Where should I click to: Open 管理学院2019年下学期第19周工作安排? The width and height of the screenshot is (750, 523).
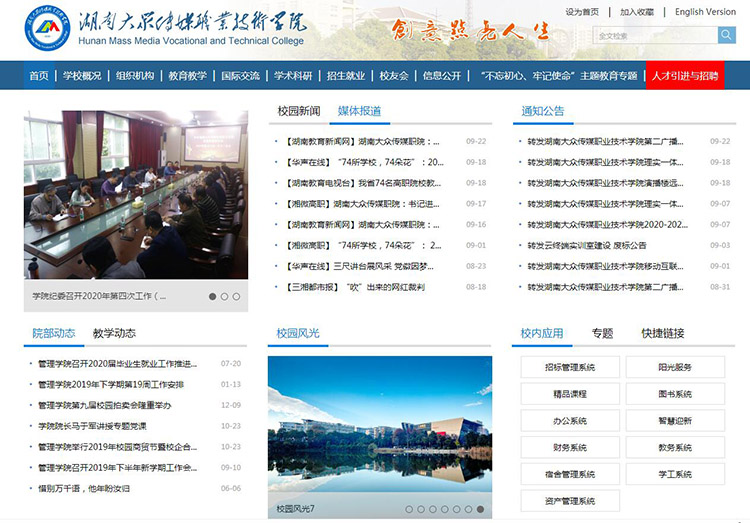[x=111, y=384]
